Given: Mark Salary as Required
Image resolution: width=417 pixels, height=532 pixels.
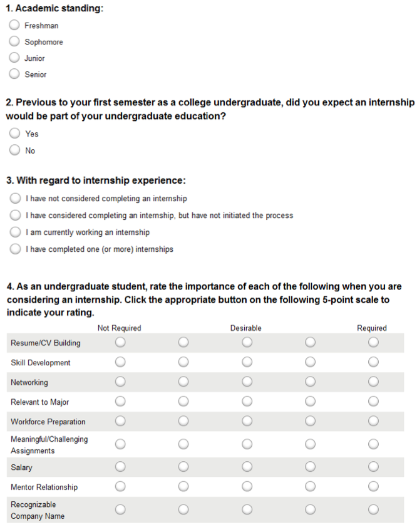Looking at the screenshot, I should pos(373,467).
